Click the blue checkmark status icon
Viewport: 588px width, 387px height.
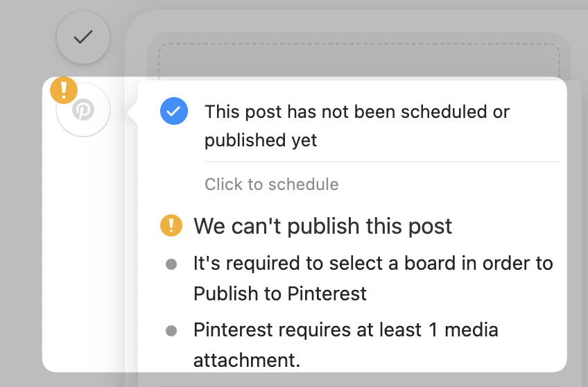coord(174,111)
